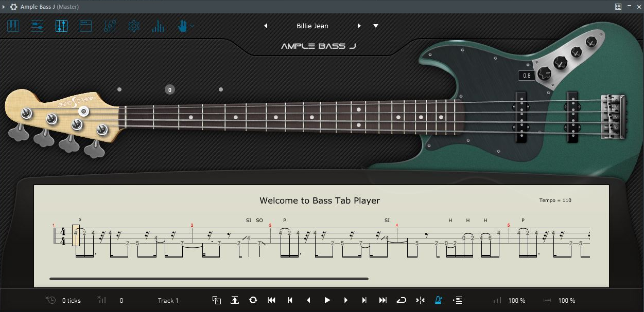Go to the next bar
Viewport: 644px width, 312px height.
[x=364, y=300]
